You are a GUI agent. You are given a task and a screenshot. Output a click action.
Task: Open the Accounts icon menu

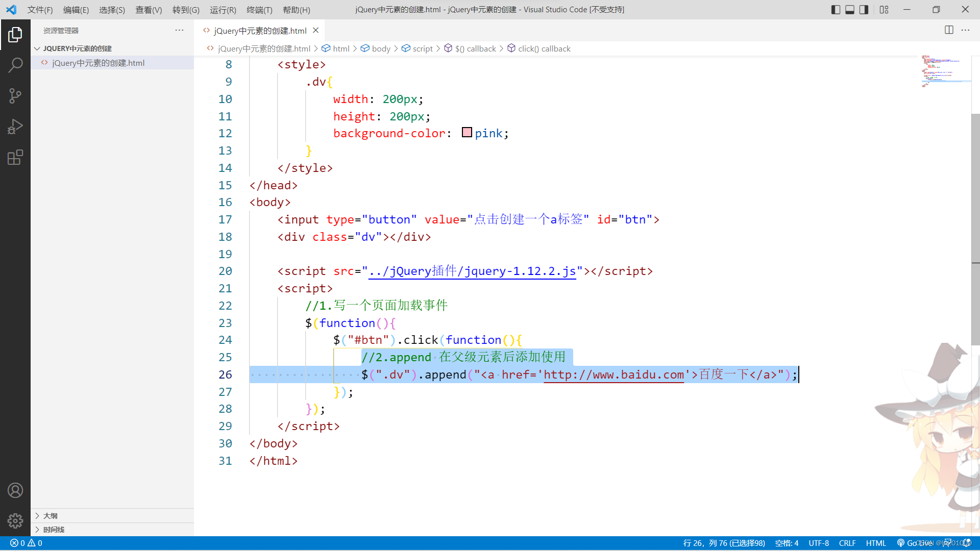click(x=15, y=490)
